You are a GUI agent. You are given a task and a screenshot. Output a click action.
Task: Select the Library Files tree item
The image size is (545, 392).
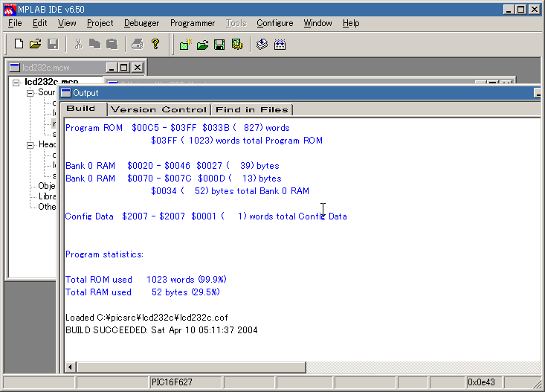(47, 196)
